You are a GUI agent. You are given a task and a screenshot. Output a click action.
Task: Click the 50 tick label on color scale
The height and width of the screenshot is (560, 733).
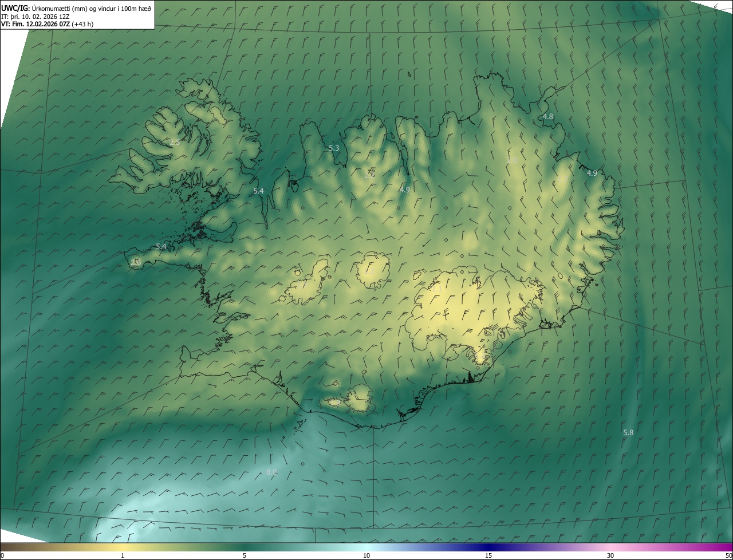[x=728, y=555]
